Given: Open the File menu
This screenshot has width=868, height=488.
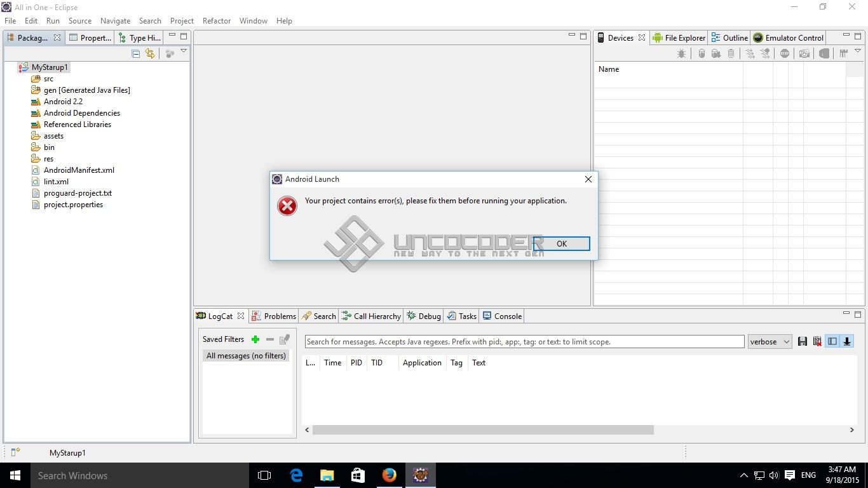Looking at the screenshot, I should (10, 20).
